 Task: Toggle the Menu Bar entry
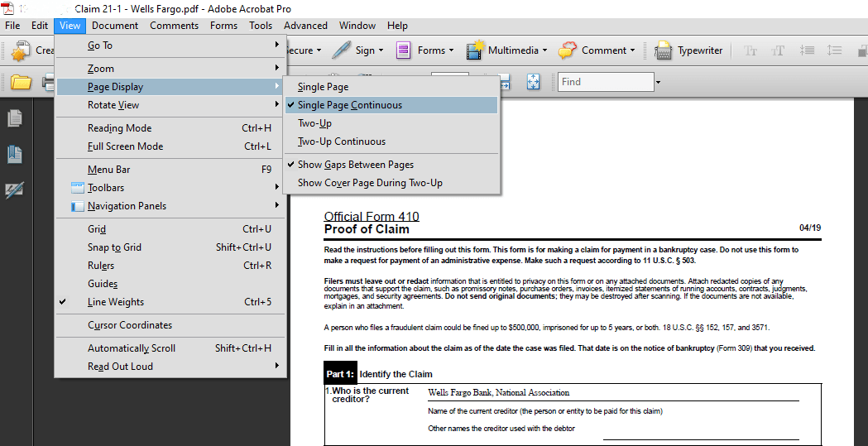point(170,170)
